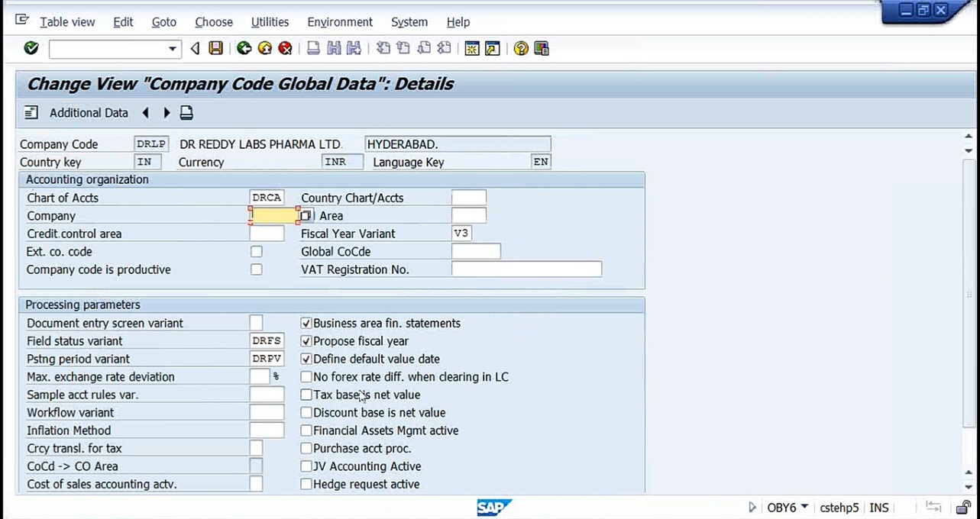The image size is (980, 519).
Task: Click the red Cancel icon
Action: tap(285, 48)
